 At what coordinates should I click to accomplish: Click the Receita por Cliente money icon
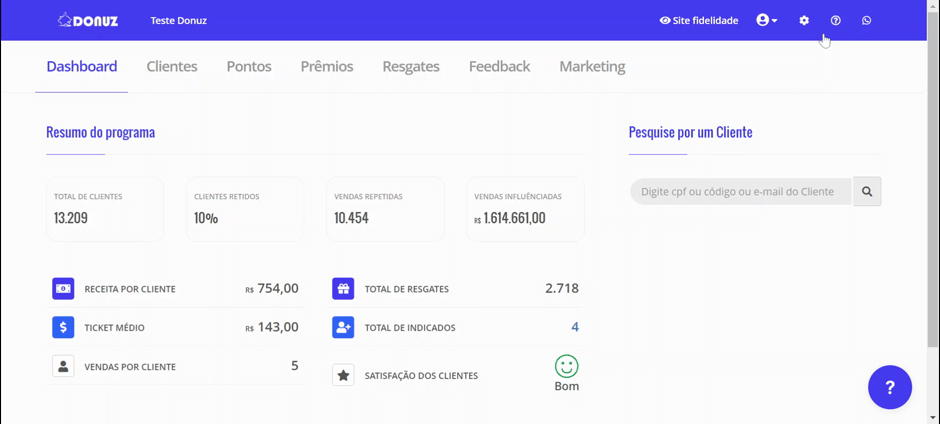pyautogui.click(x=63, y=289)
